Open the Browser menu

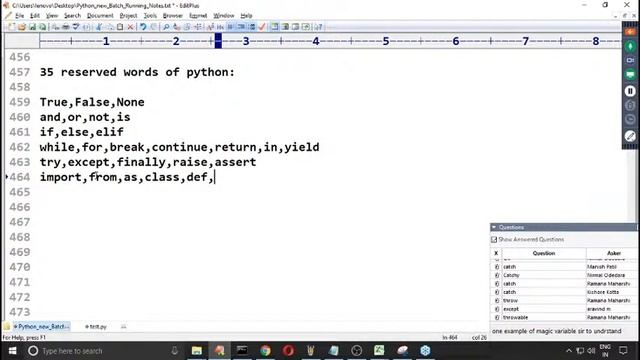173,16
